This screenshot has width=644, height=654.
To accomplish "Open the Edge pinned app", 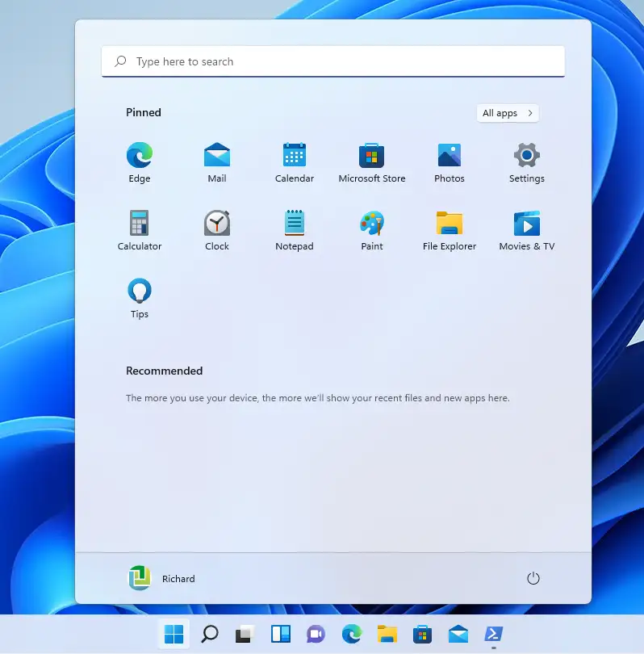I will [140, 163].
